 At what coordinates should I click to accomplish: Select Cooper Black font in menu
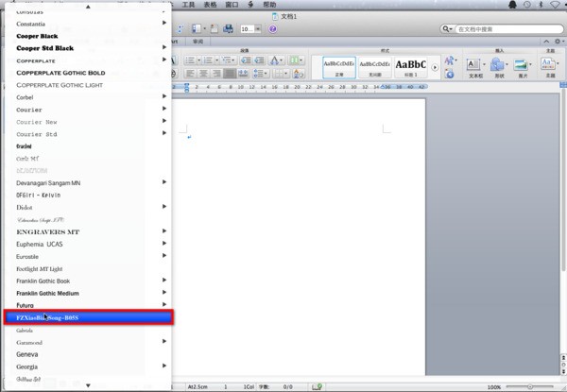coord(37,36)
